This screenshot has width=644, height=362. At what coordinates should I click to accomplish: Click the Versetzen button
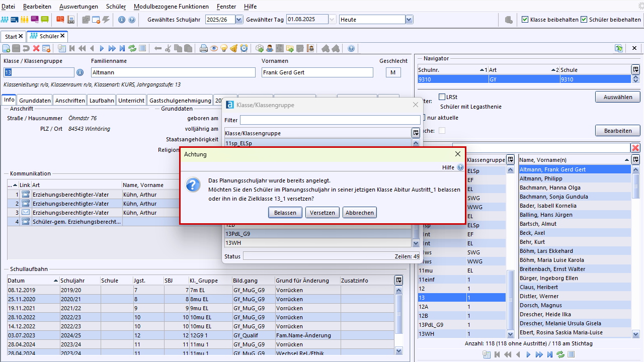[323, 213]
